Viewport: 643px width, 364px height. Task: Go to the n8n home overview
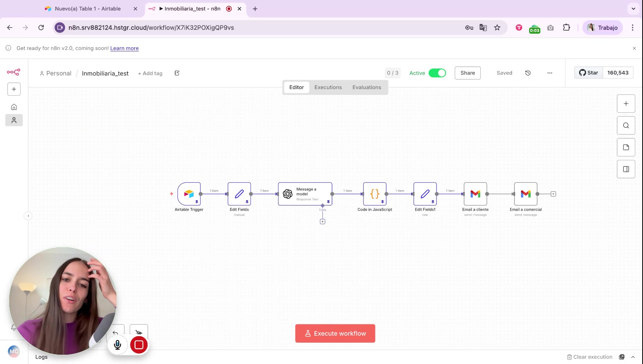click(x=14, y=107)
